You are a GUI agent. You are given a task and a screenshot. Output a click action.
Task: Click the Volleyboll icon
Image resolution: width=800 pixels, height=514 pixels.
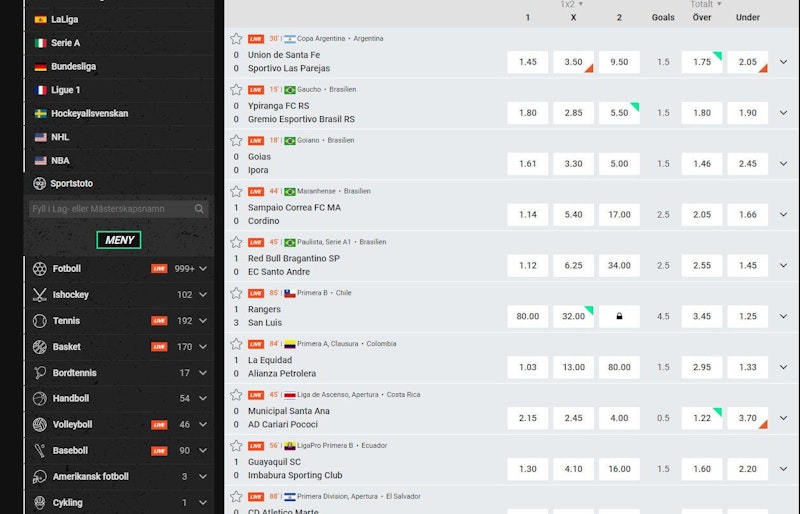pos(40,425)
